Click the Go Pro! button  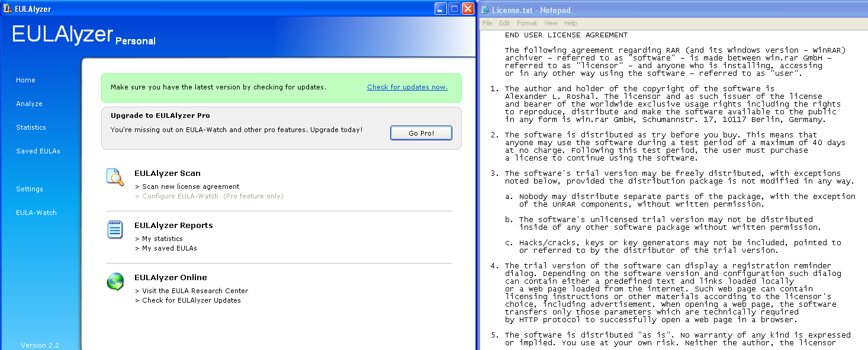pyautogui.click(x=421, y=133)
